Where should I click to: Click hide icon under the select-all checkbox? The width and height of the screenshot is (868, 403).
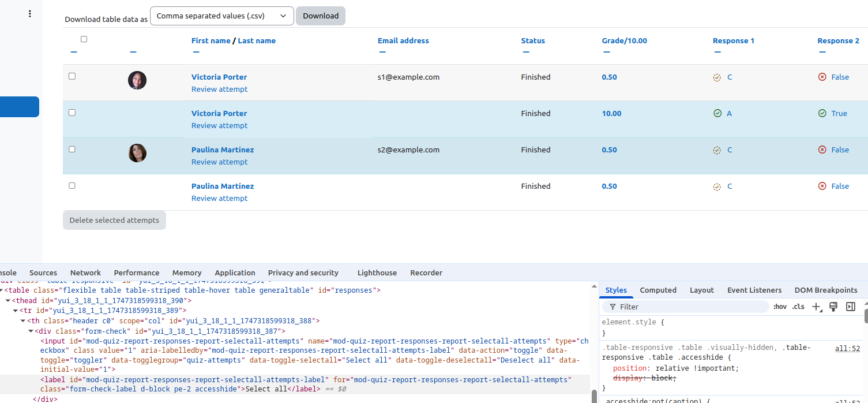(x=73, y=52)
